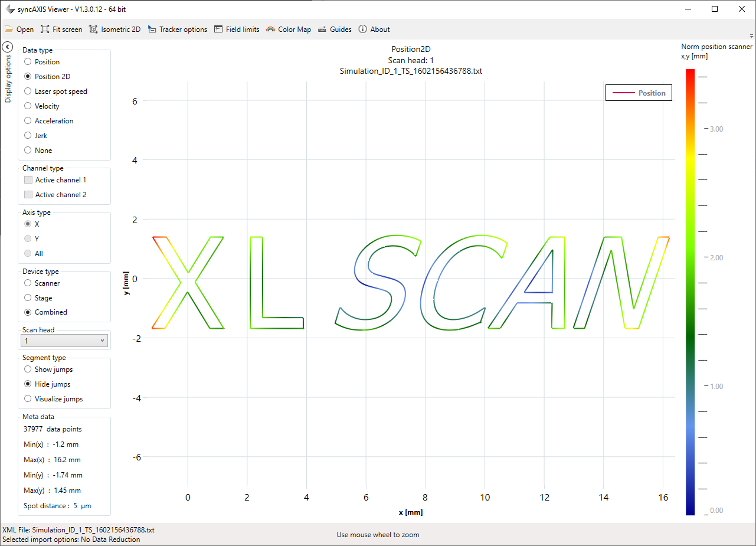The height and width of the screenshot is (546, 756).
Task: Open the Color Map tool
Action: click(x=271, y=30)
